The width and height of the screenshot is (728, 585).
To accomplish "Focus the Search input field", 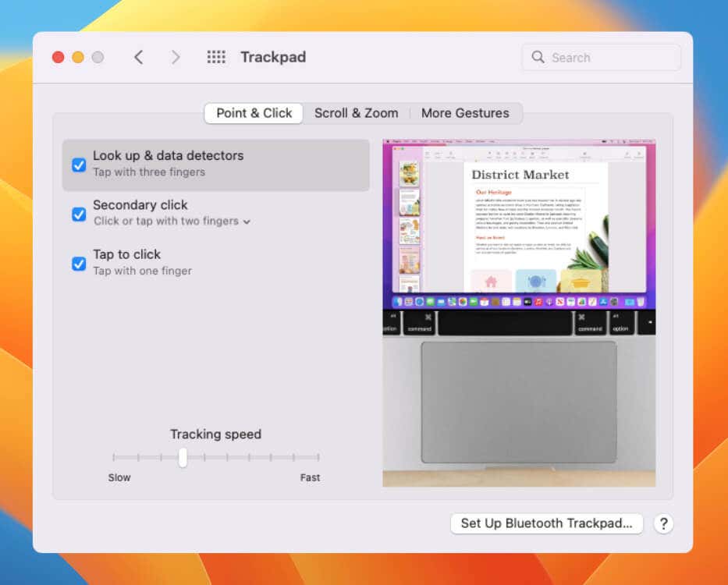I will [609, 57].
